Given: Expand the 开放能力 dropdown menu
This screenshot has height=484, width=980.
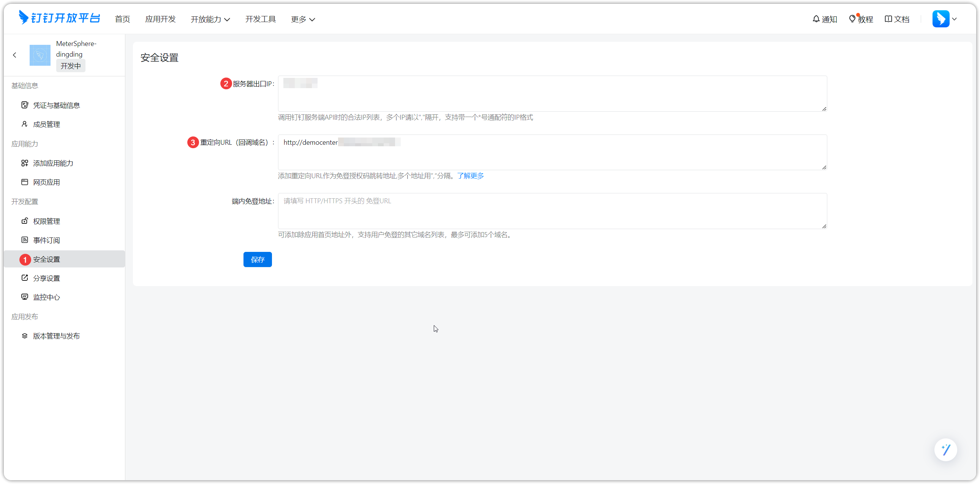Looking at the screenshot, I should click(x=210, y=19).
